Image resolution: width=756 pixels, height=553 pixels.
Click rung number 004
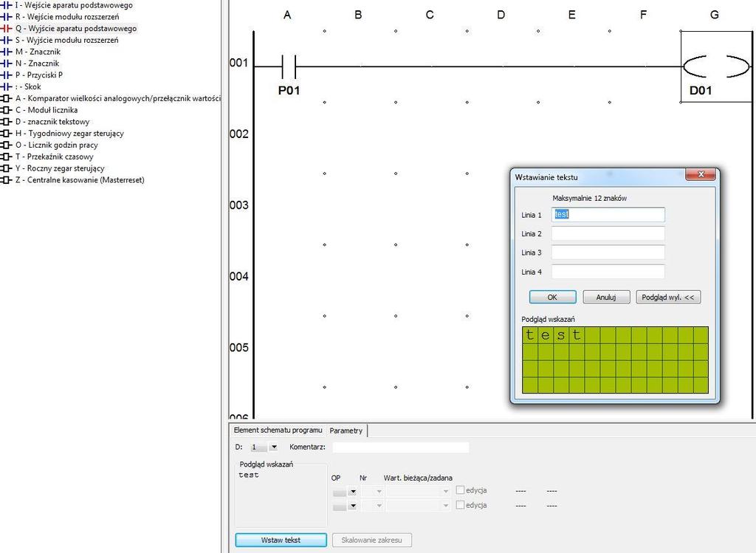click(x=239, y=277)
